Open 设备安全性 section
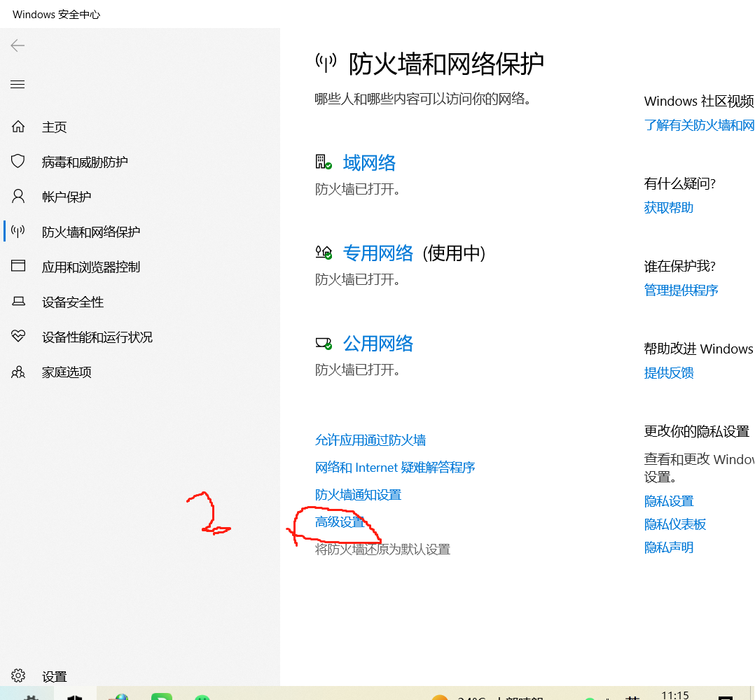The height and width of the screenshot is (700, 755). [73, 302]
